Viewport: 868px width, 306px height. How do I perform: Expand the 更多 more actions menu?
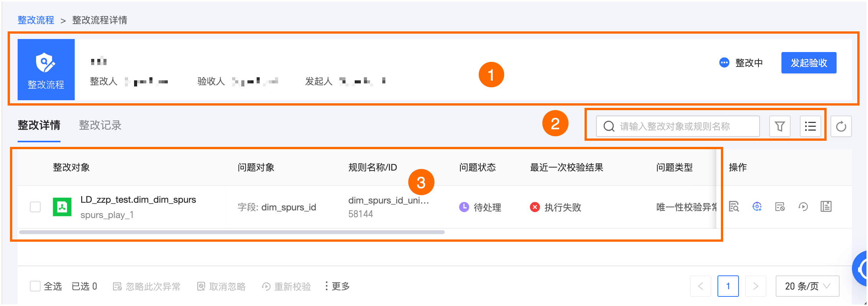click(x=337, y=286)
